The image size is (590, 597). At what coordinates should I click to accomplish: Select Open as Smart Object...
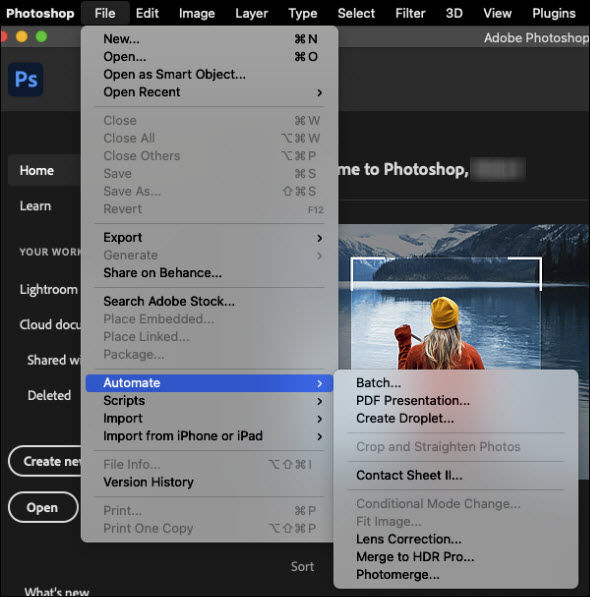[209, 74]
